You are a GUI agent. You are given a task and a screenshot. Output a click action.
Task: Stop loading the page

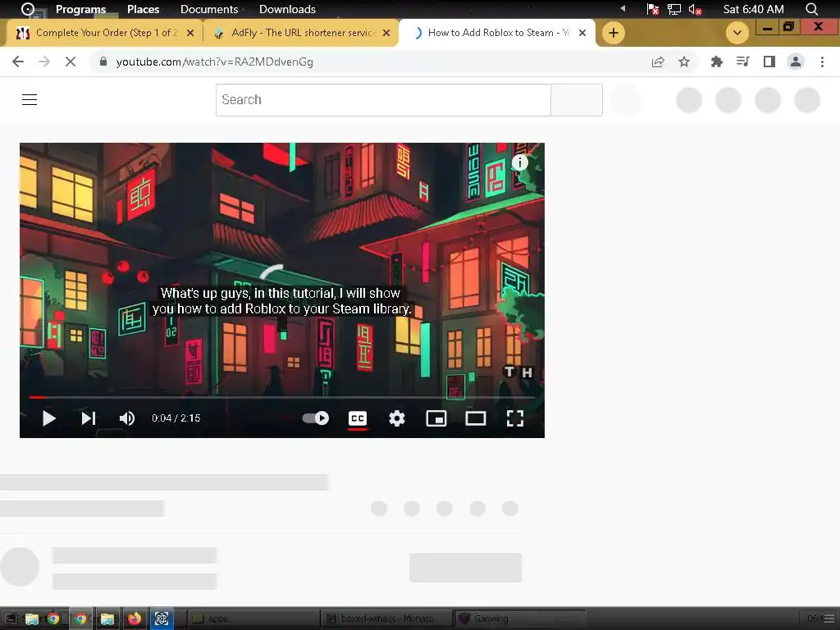pyautogui.click(x=71, y=62)
